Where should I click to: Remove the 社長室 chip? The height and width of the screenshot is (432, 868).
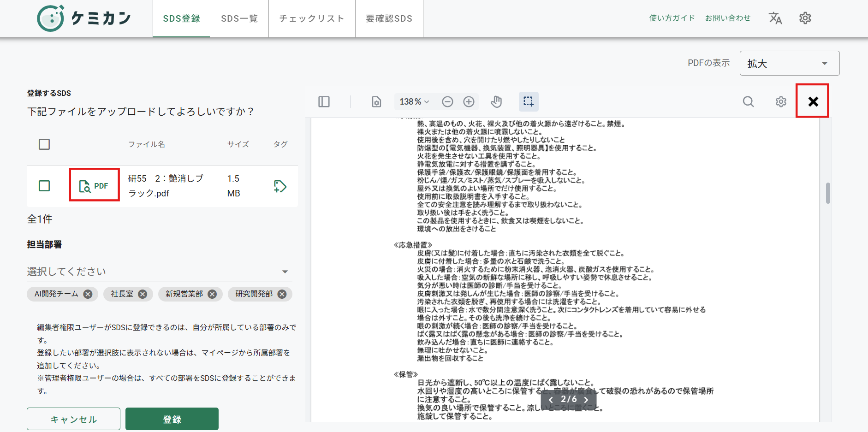(x=143, y=294)
